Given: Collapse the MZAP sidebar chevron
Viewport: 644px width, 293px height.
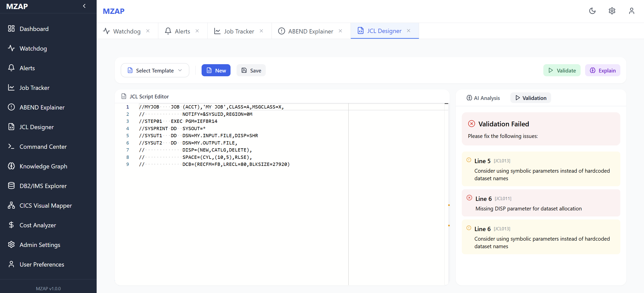Looking at the screenshot, I should coord(84,6).
